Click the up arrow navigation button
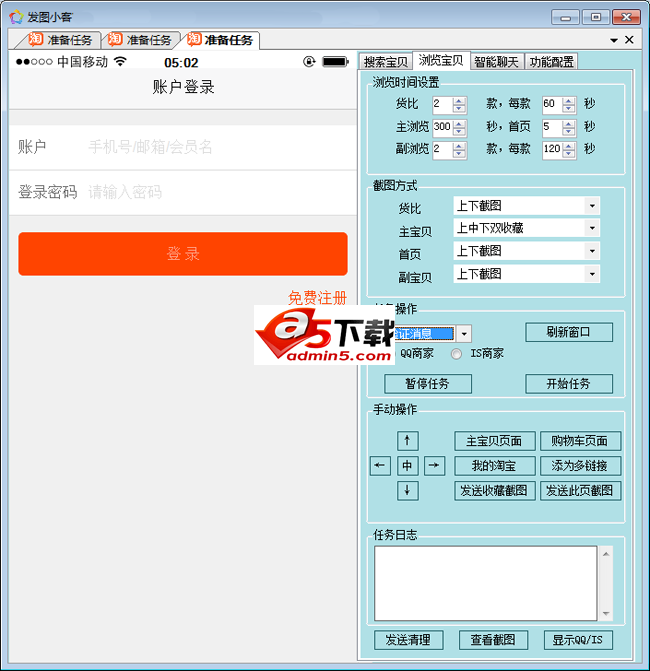650x671 pixels. (407, 440)
